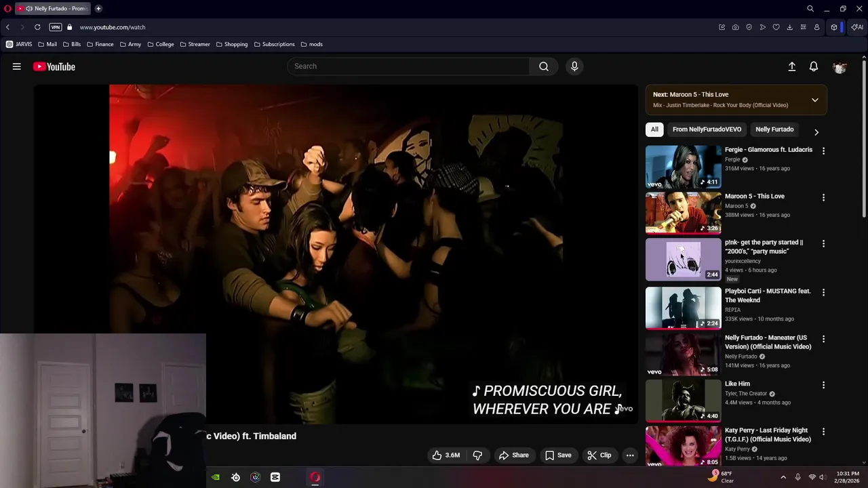Open options for p!nk get the party started
The width and height of the screenshot is (868, 488).
point(823,243)
